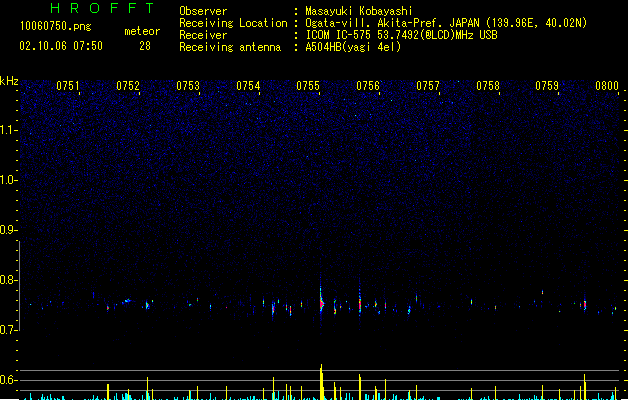Image resolution: width=629 pixels, height=400 pixels.
Task: Click the 0800 time marker
Action: pyautogui.click(x=607, y=86)
